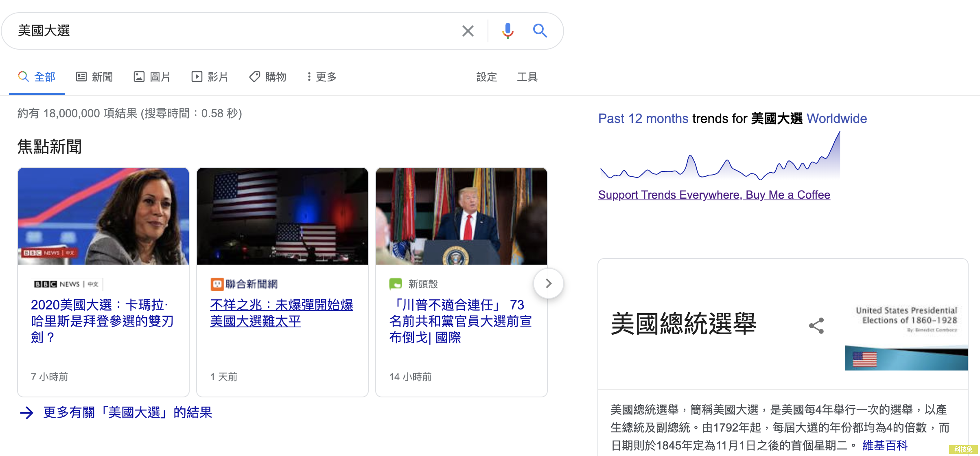
Task: Open 設定 settings menu
Action: [487, 77]
